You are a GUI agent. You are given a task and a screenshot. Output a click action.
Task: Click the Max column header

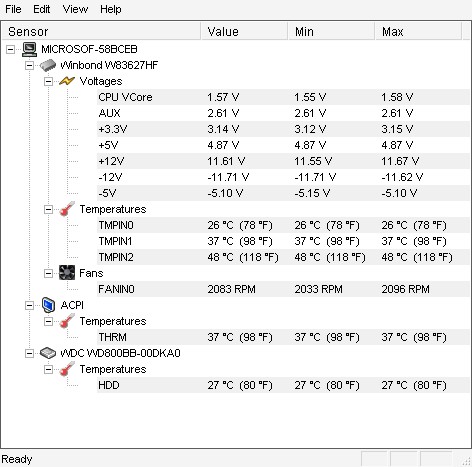[419, 31]
